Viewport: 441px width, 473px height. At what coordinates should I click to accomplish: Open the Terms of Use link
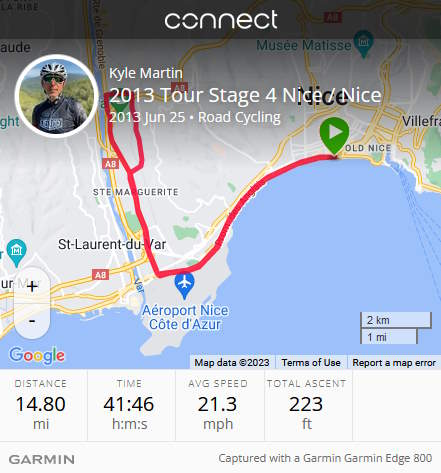coord(311,362)
